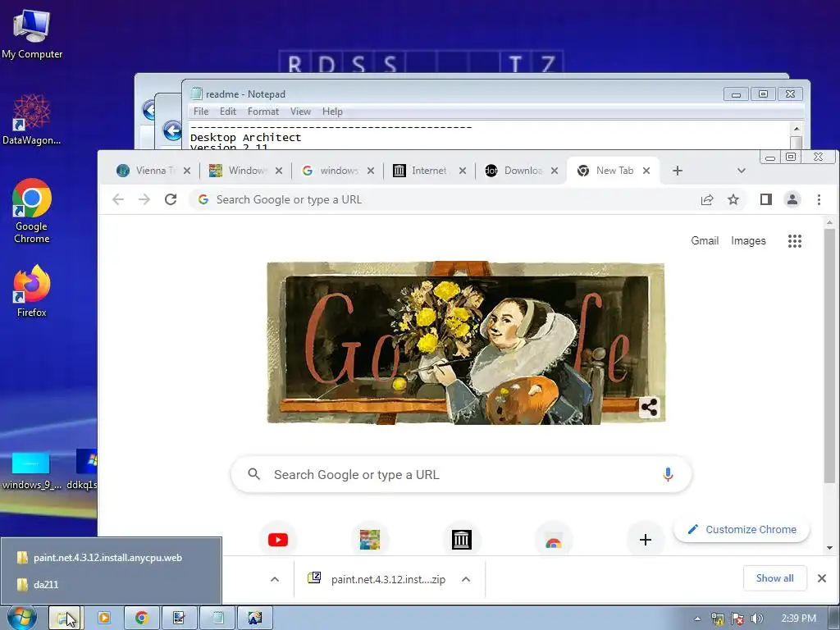Show hidden system tray icons
This screenshot has height=630, width=840.
coord(697,619)
